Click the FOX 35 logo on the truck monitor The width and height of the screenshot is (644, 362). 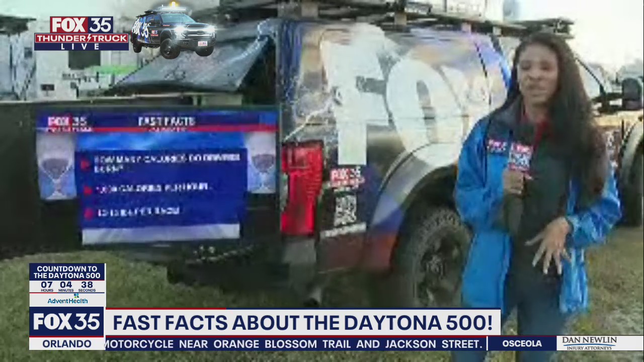point(67,121)
